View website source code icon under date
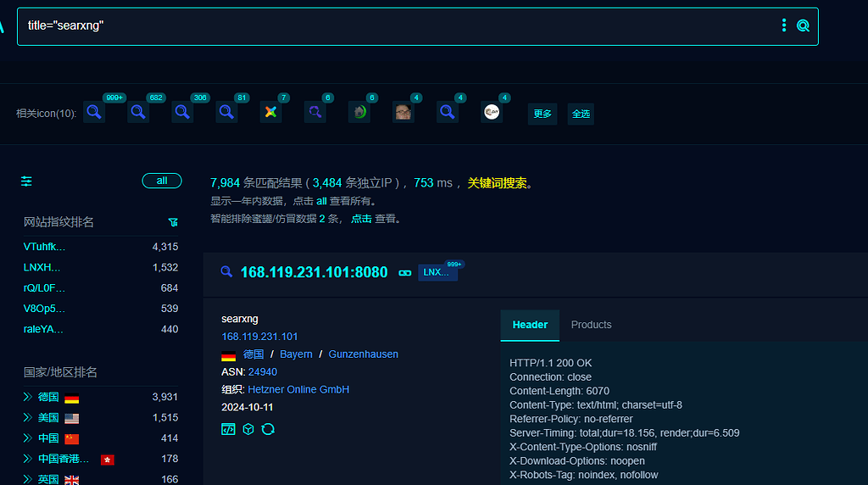 click(228, 429)
